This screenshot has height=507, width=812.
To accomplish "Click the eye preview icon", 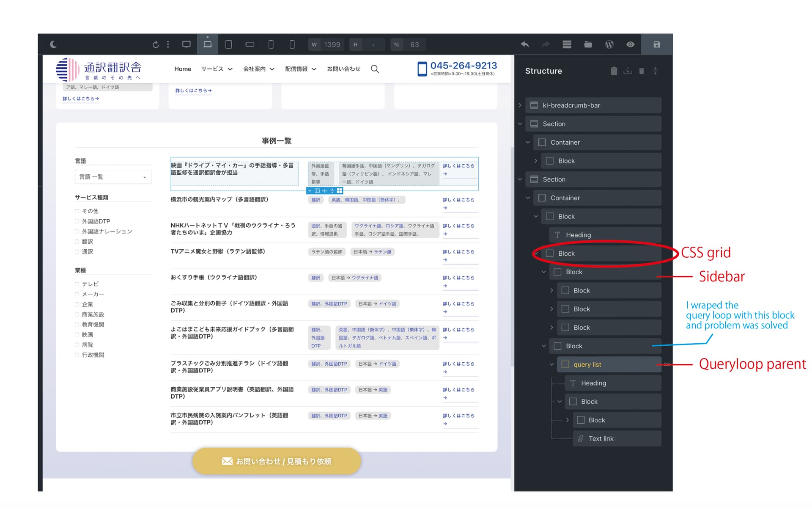I will (x=630, y=44).
